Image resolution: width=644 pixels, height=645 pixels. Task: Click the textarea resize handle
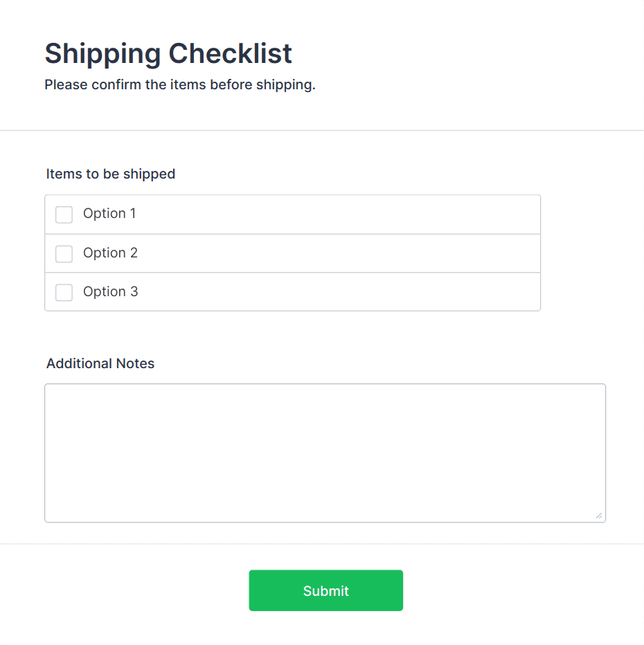coord(598,516)
